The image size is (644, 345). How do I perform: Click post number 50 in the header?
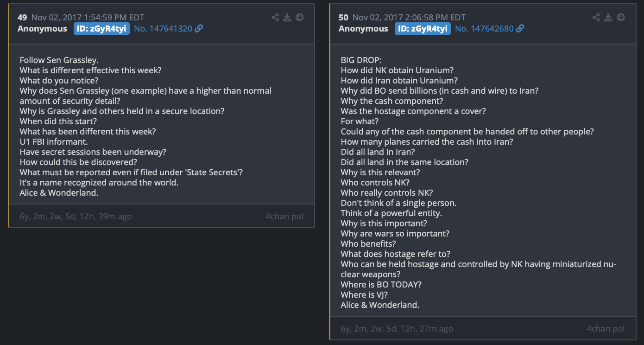pos(343,18)
